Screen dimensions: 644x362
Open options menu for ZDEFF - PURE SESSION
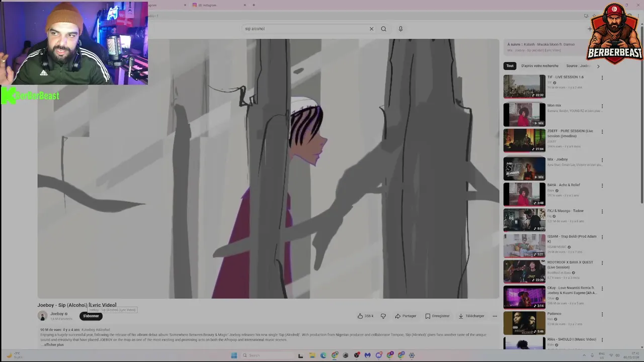(x=602, y=132)
